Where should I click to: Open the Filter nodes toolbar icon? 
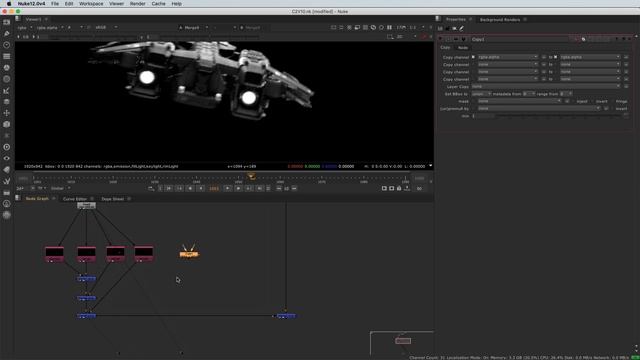pyautogui.click(x=7, y=79)
